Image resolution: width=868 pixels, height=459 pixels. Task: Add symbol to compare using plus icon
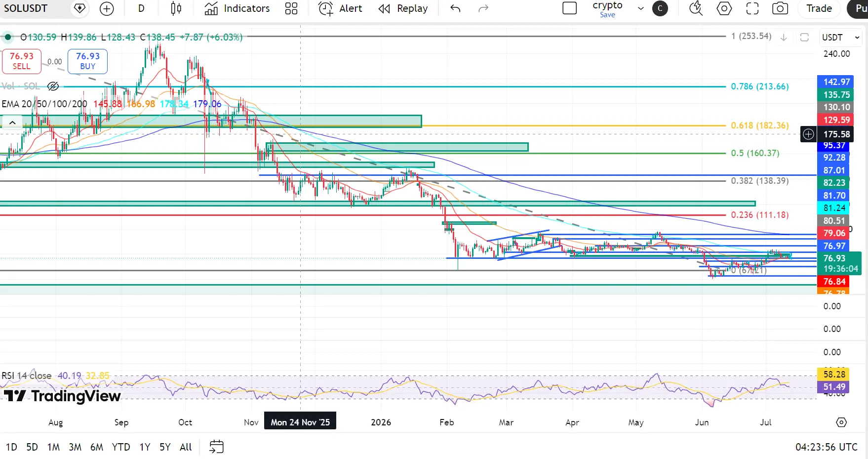[x=107, y=8]
